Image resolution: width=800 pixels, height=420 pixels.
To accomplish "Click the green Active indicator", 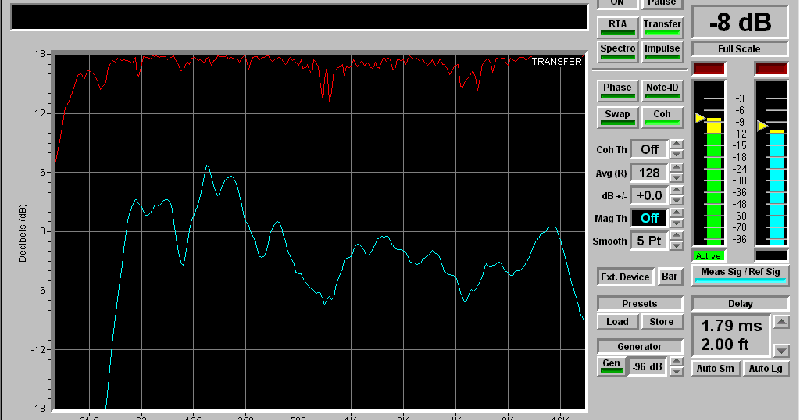I will (x=708, y=256).
